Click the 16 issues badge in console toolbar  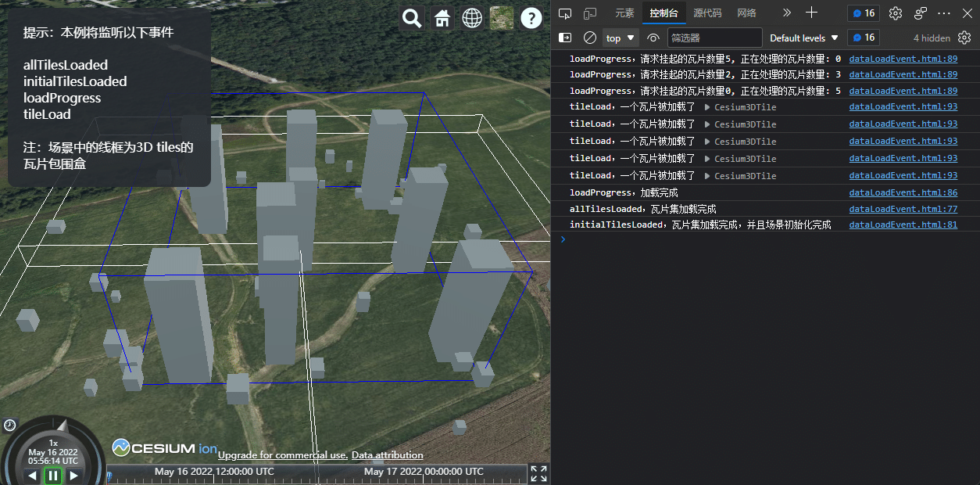[x=864, y=38]
